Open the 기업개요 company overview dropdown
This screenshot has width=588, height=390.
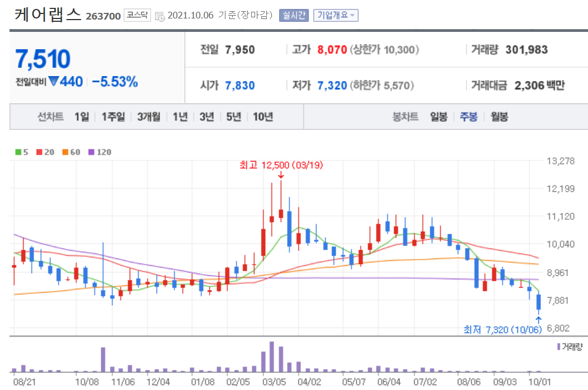[337, 15]
